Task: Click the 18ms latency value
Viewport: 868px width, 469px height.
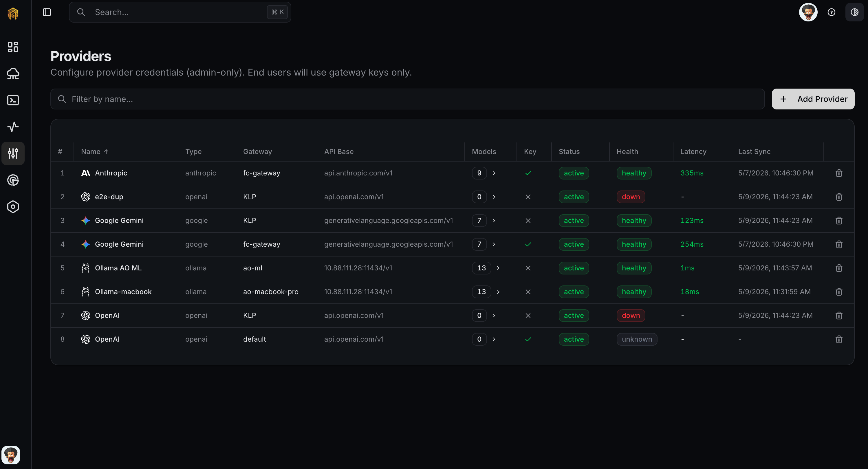Action: pyautogui.click(x=689, y=292)
